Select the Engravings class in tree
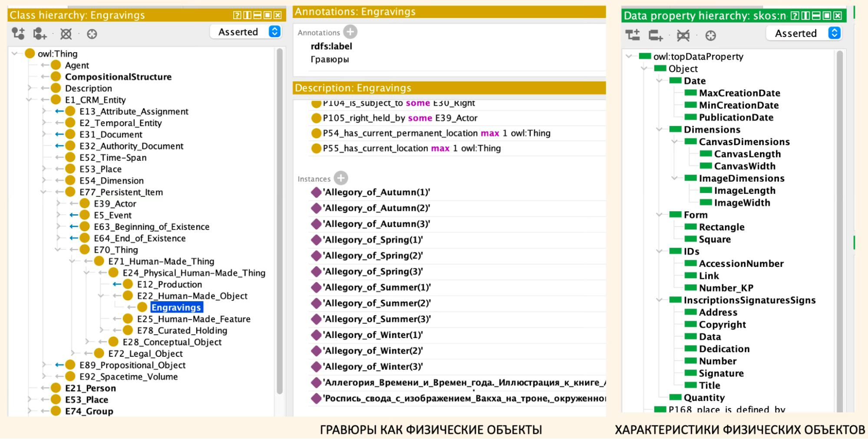 point(176,307)
